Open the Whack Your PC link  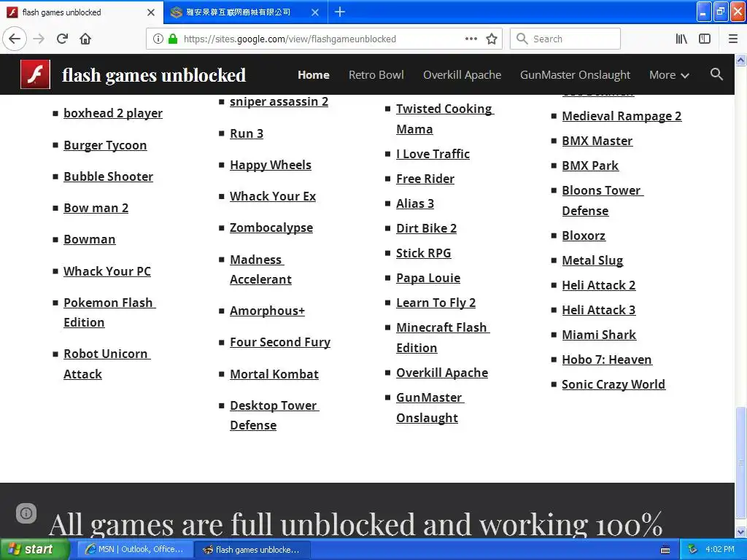click(x=107, y=271)
